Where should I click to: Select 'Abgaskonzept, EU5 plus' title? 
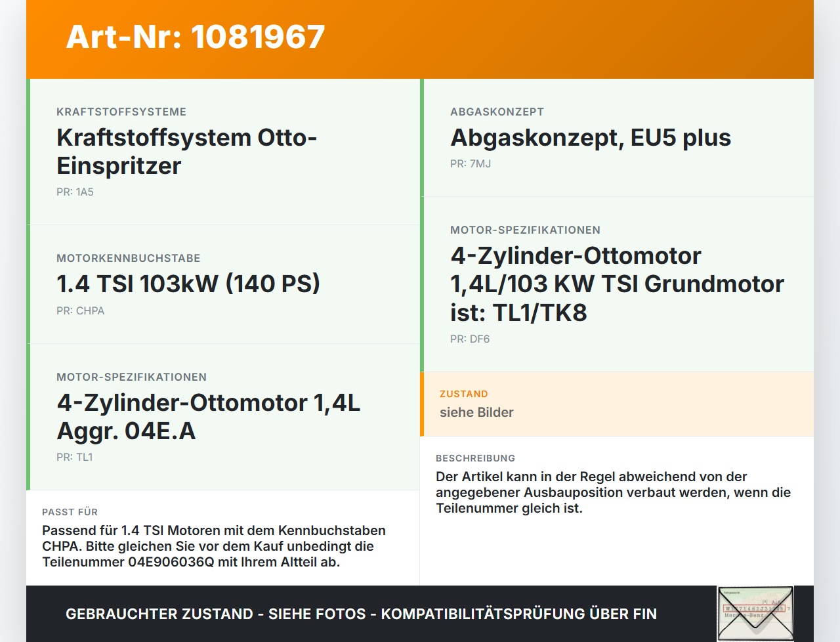[x=591, y=138]
